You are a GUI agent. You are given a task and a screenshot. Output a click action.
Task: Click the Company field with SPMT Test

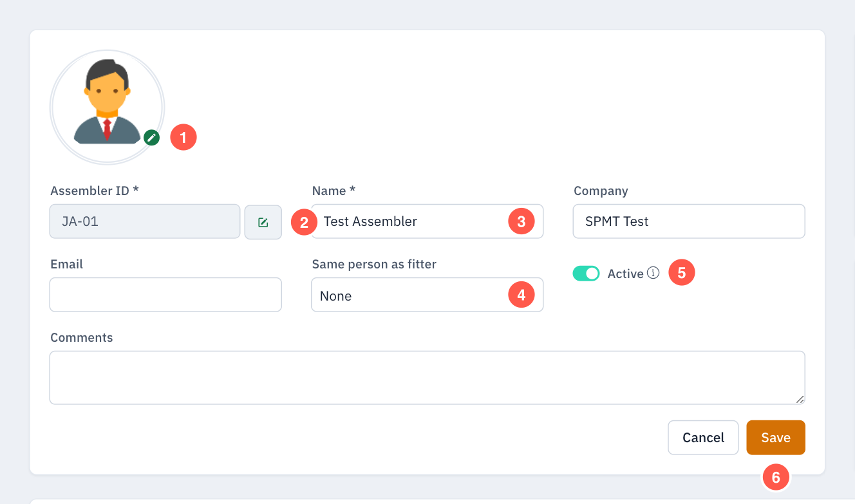689,221
